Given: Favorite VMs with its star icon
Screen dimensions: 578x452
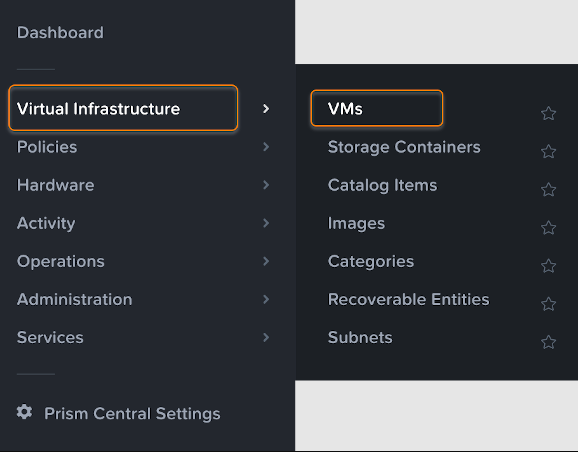Looking at the screenshot, I should (549, 113).
